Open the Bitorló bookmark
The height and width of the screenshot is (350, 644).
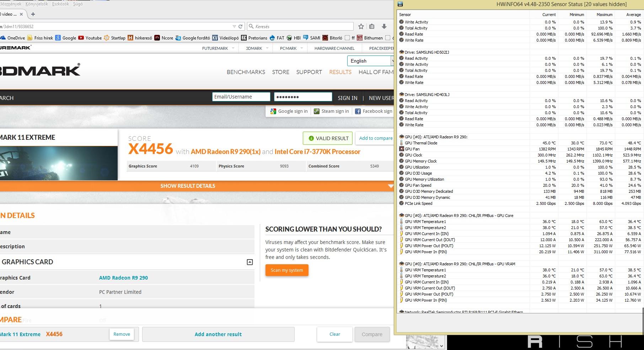[x=332, y=38]
